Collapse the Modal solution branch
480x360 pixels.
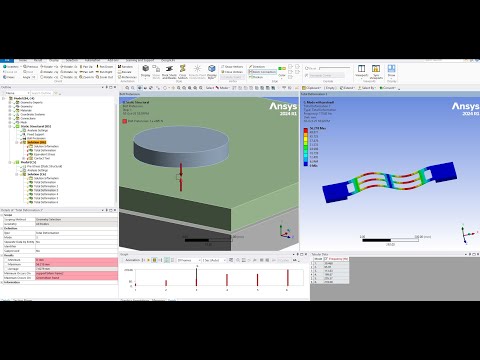(16, 174)
